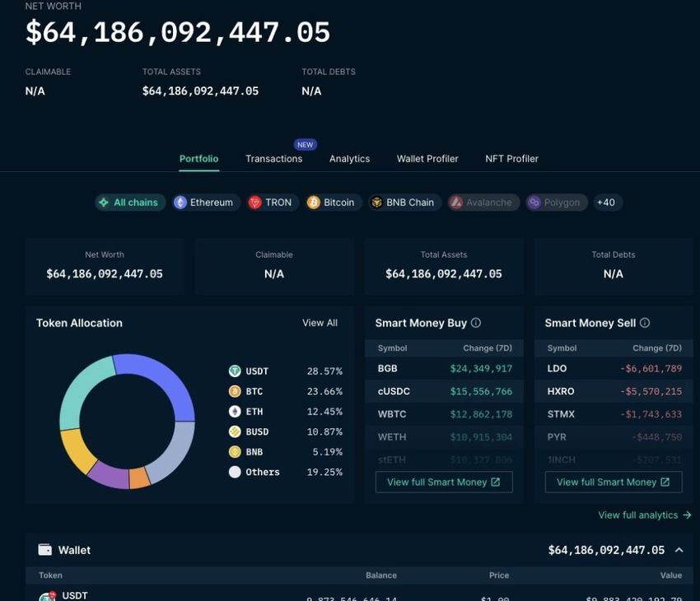Click the USDT token icon in allocation legend
The height and width of the screenshot is (601, 700).
pos(235,370)
